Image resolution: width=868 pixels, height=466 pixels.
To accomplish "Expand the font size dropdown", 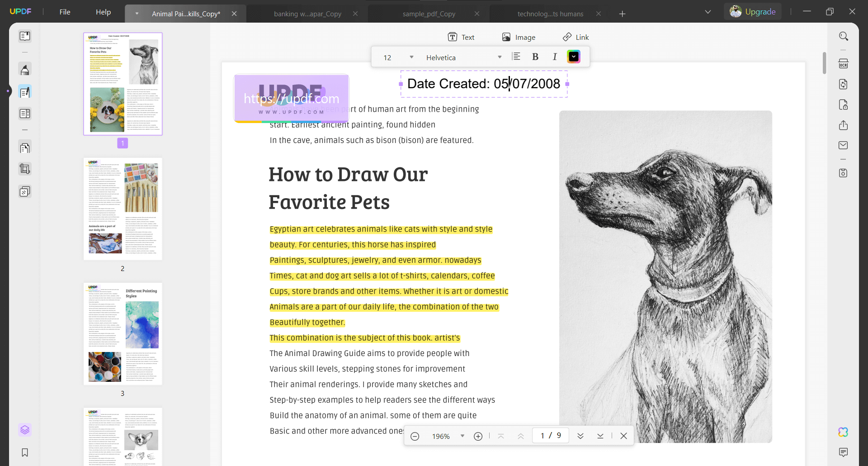I will pos(411,57).
